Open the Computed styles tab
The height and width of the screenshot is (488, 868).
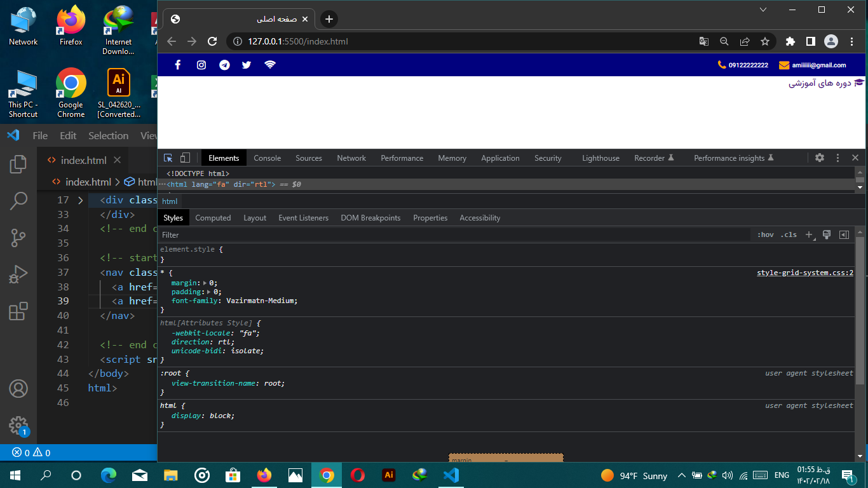click(213, 217)
